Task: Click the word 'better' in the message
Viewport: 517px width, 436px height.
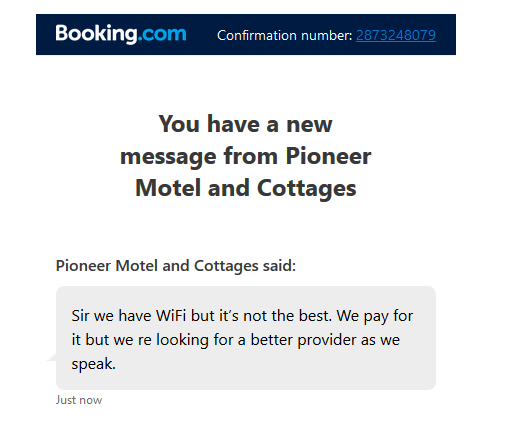Action: click(271, 340)
